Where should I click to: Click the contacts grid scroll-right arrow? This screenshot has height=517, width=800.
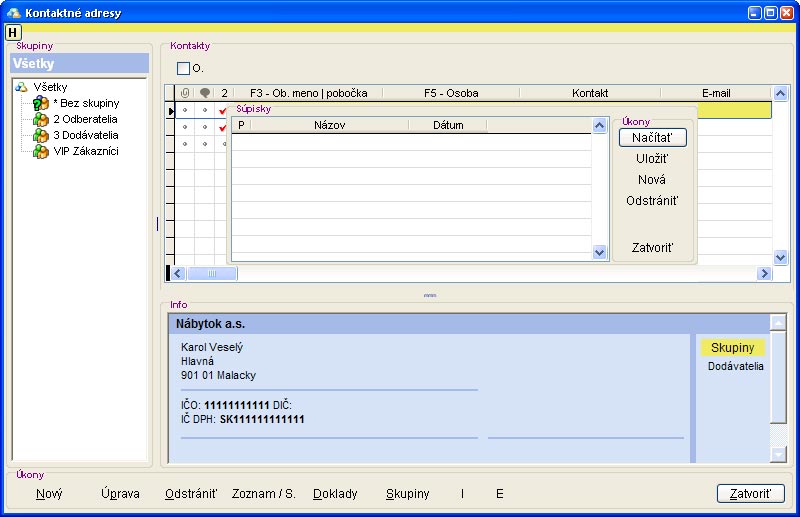tap(764, 273)
